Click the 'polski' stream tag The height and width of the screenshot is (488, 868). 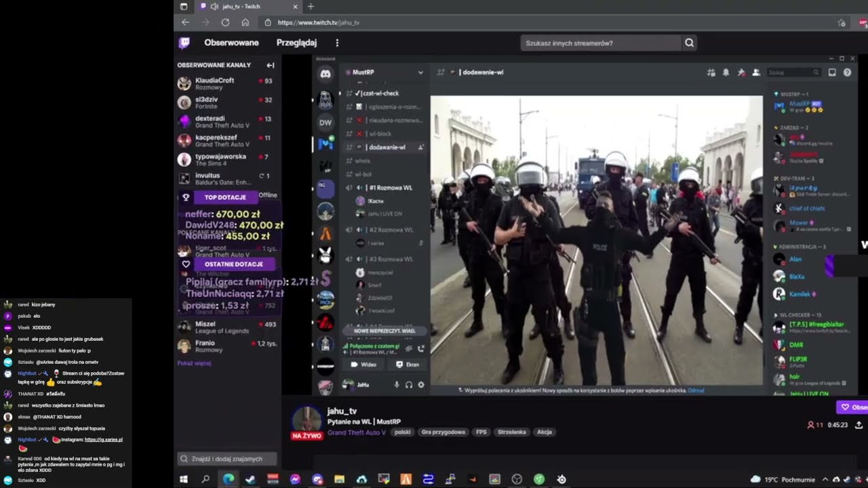tap(403, 432)
